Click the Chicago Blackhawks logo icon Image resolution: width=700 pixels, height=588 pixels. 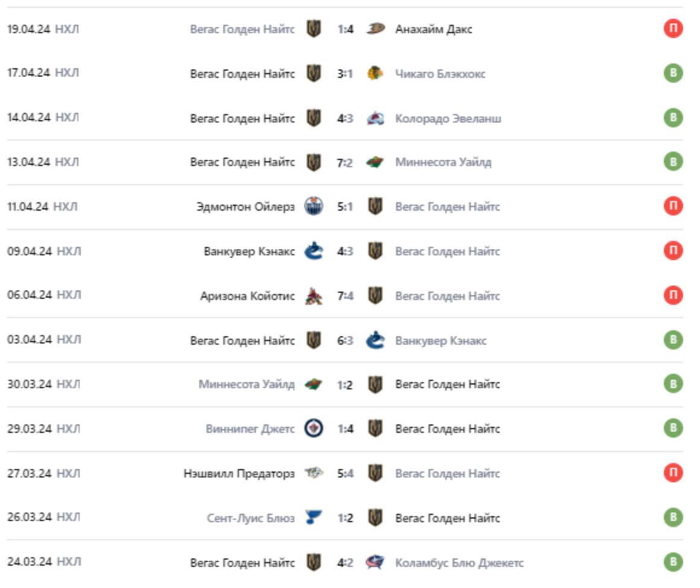point(375,74)
